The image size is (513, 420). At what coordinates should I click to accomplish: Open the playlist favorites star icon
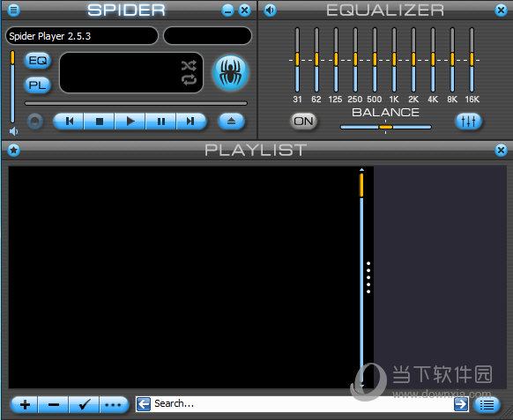pyautogui.click(x=13, y=151)
